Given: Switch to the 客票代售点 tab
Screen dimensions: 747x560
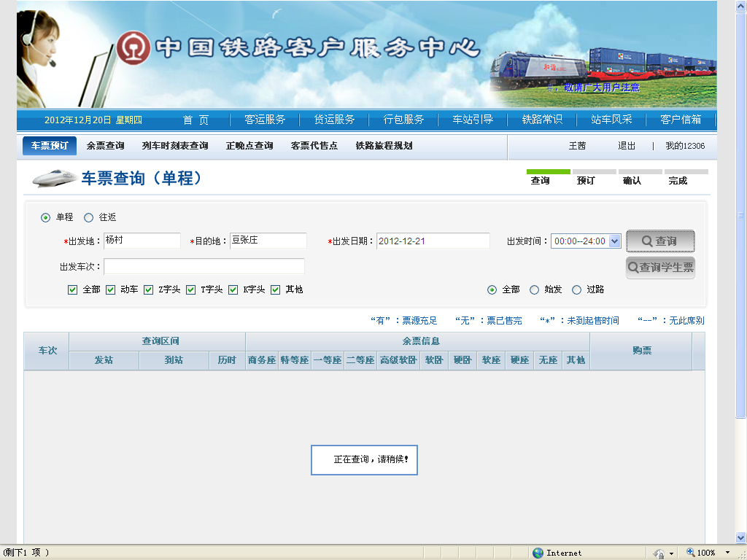Looking at the screenshot, I should 314,146.
